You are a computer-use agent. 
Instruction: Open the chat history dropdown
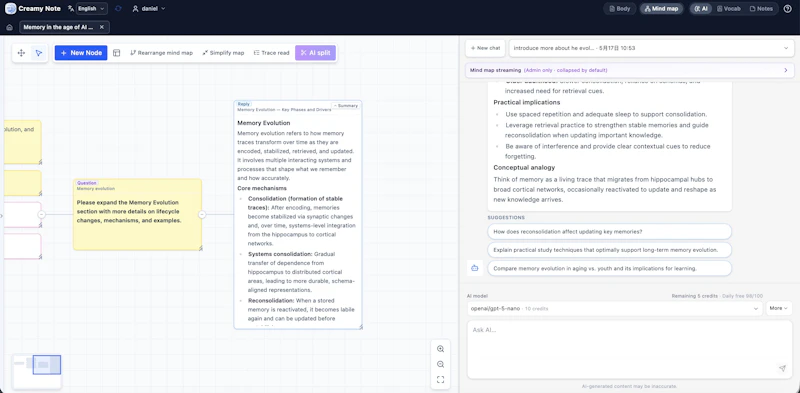coord(652,48)
